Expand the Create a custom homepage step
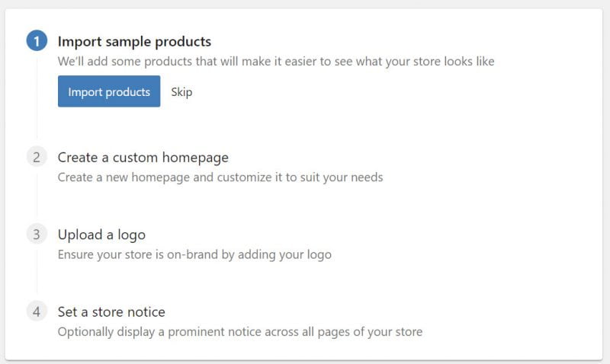610x364 pixels. (143, 158)
